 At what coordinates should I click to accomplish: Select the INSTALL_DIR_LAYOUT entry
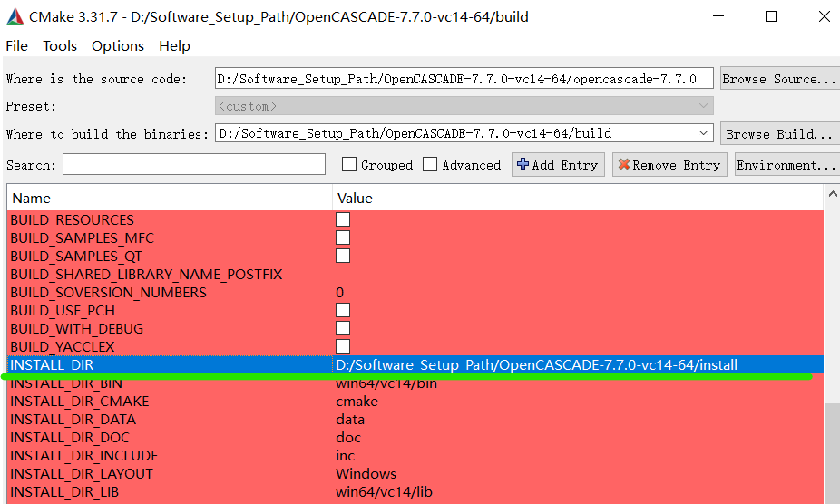(82, 474)
